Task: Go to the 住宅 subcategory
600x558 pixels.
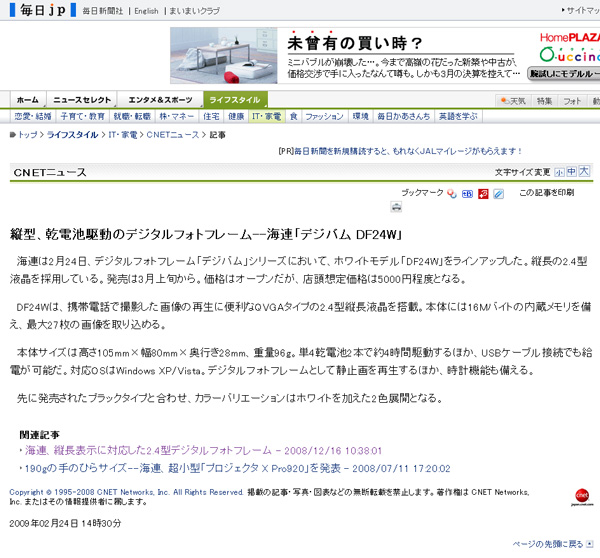Action: 211,116
